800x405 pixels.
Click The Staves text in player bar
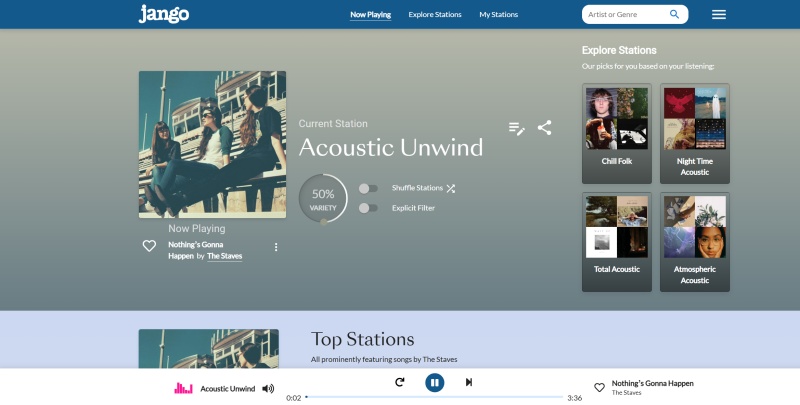coord(627,393)
